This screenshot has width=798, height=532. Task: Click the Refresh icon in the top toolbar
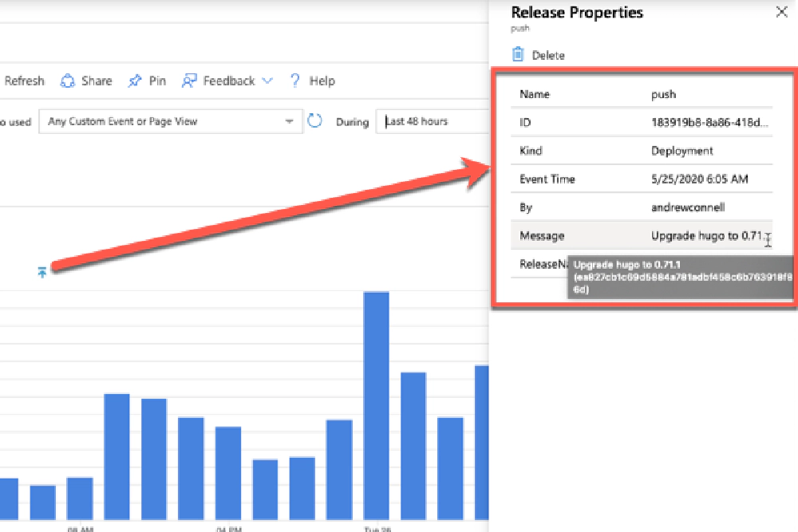[x=25, y=81]
